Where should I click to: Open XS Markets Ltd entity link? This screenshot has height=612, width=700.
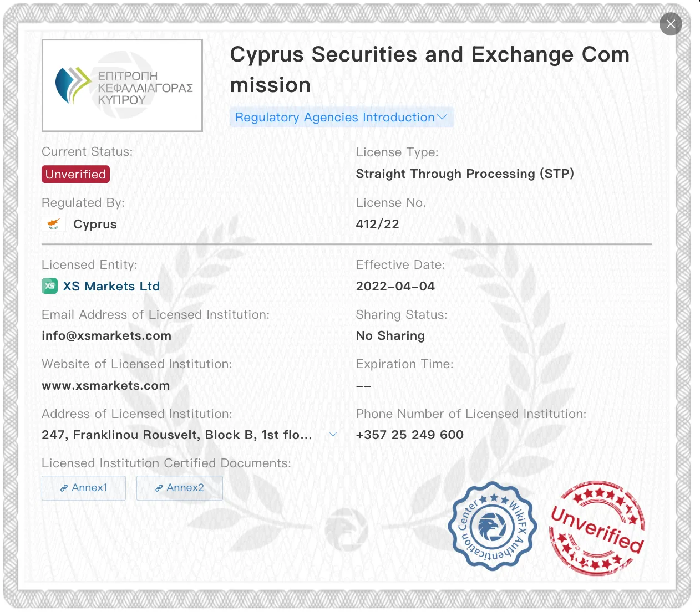pos(111,286)
